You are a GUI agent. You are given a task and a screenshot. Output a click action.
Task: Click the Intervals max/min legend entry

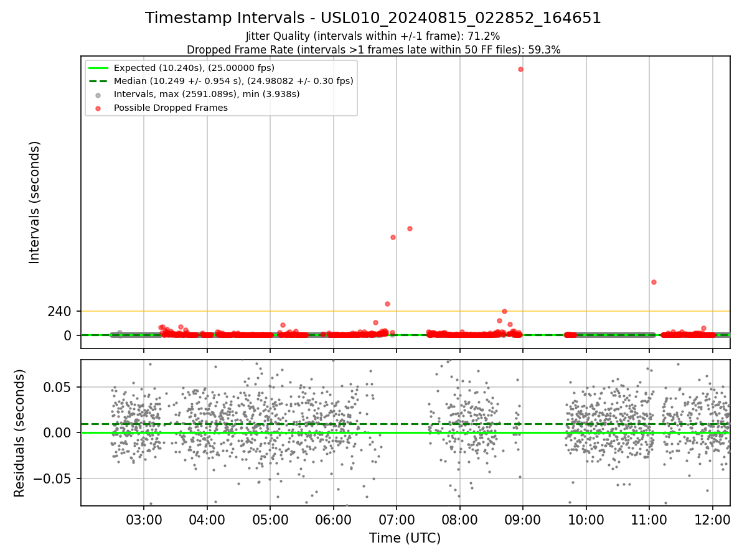[x=207, y=94]
